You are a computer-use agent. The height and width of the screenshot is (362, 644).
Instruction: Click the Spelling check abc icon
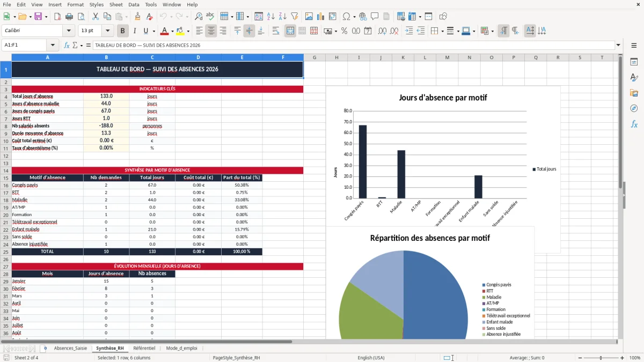tap(210, 17)
